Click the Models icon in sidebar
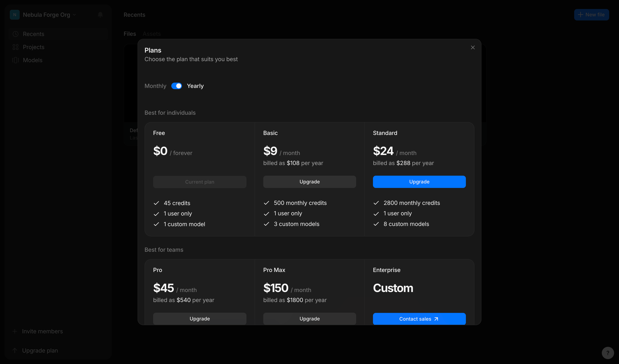The height and width of the screenshot is (364, 619). 15,60
